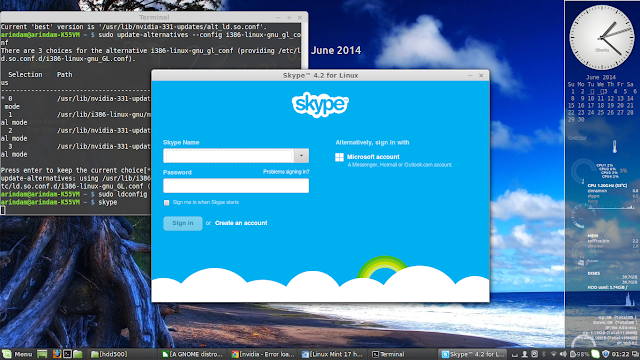Sign in with Microsoft account
The image size is (640, 360).
373,157
